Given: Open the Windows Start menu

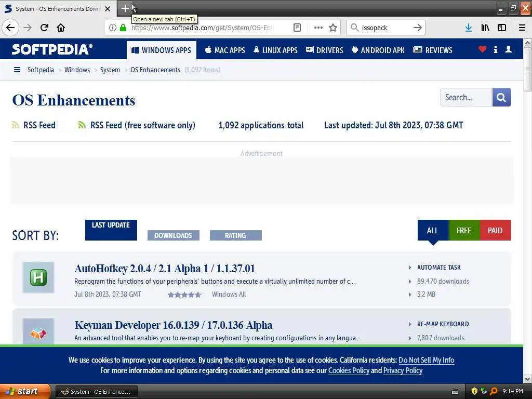Looking at the screenshot, I should point(25,391).
